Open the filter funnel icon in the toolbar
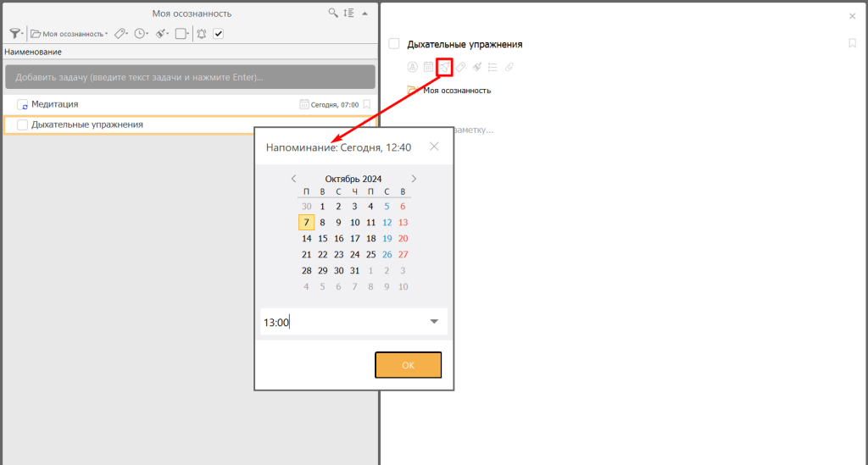The width and height of the screenshot is (868, 465). pyautogui.click(x=14, y=34)
